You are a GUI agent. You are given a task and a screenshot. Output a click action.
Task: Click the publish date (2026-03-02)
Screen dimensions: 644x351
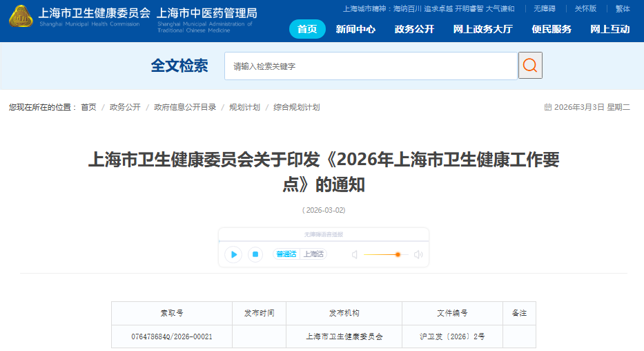(324, 210)
